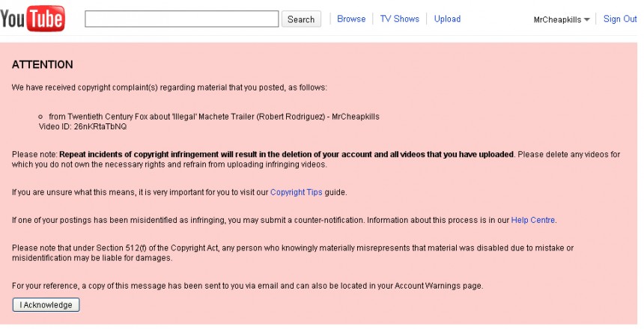The width and height of the screenshot is (644, 329).
Task: Visit the Help Centre link
Action: (533, 220)
